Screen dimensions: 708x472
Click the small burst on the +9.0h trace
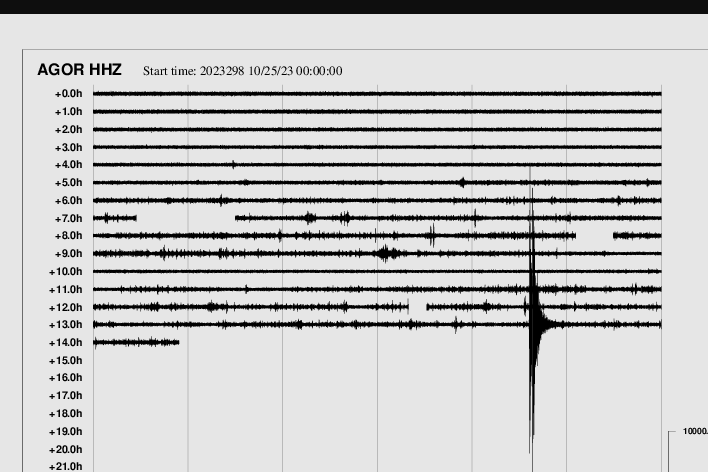(387, 254)
